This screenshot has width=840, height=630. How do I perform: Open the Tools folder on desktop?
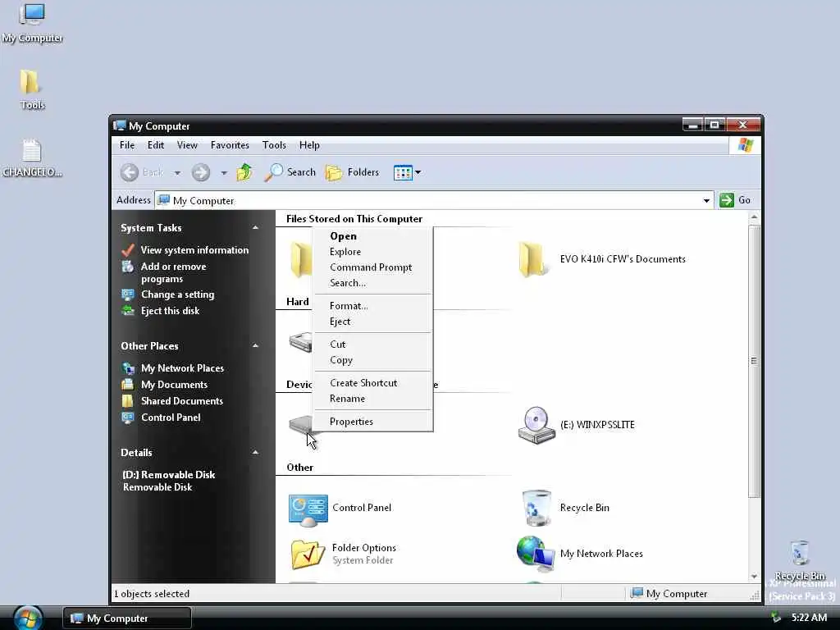coord(32,89)
